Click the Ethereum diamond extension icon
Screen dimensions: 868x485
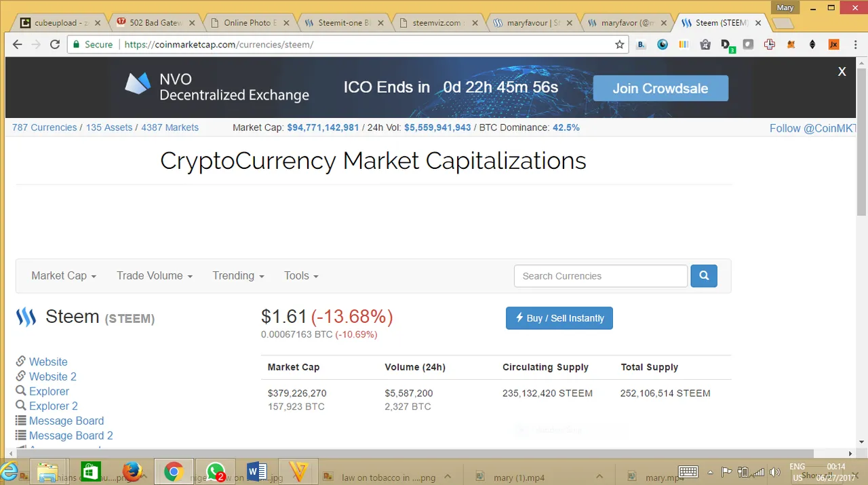pyautogui.click(x=812, y=44)
